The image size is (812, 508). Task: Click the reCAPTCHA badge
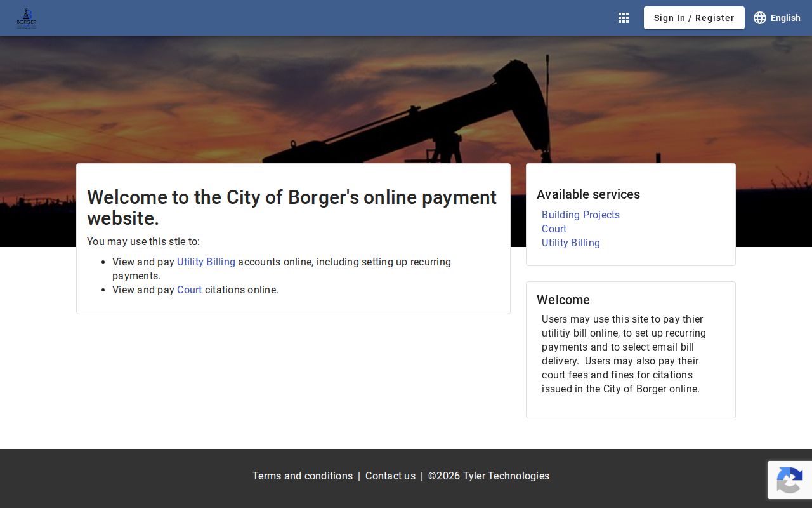click(790, 480)
